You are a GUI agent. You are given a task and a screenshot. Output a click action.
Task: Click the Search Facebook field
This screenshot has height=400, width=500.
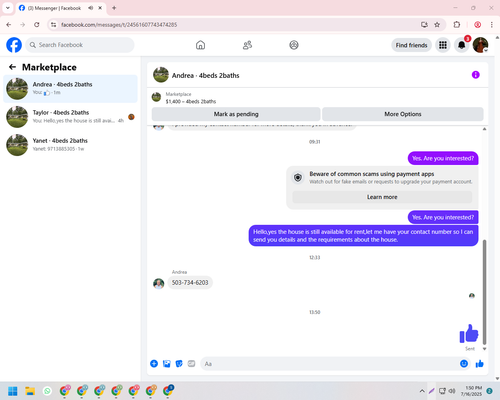[80, 45]
